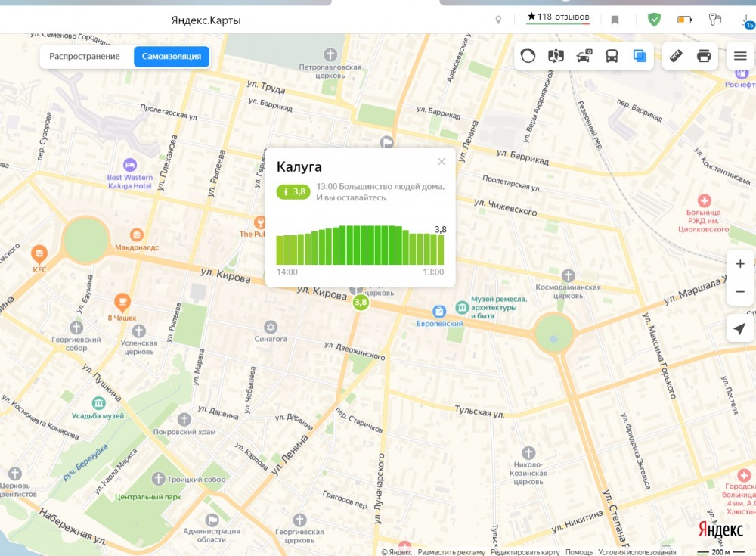Click the location pin in address bar
The image size is (756, 556).
(x=498, y=20)
